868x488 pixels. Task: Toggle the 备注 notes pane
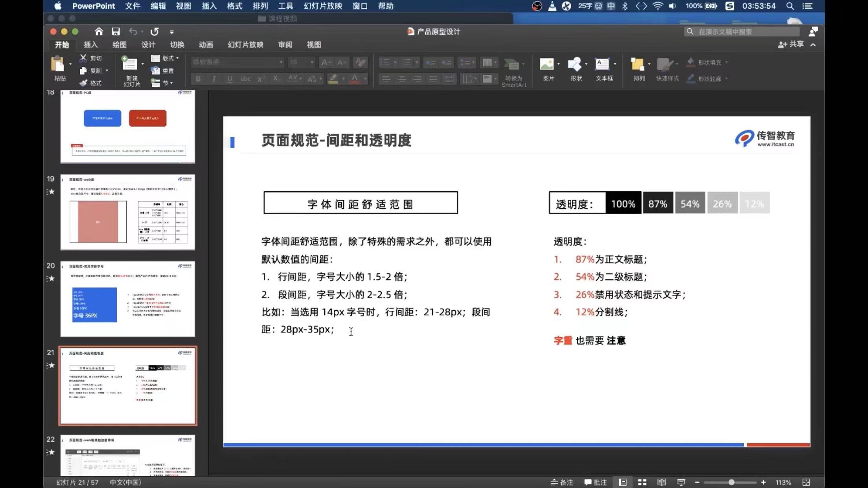coord(562,482)
